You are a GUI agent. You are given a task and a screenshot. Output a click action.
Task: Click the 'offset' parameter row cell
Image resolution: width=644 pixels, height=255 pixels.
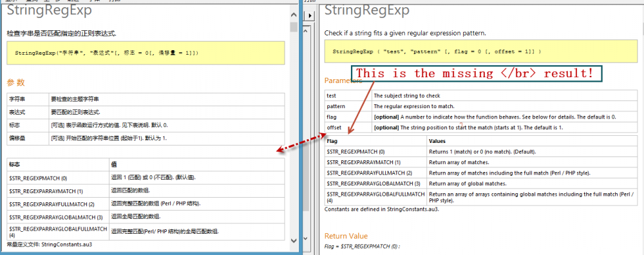[x=348, y=127]
